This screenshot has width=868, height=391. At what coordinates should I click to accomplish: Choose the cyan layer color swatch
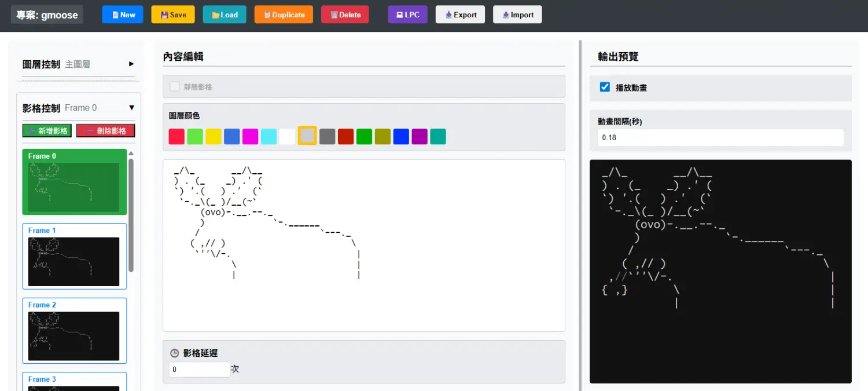click(x=269, y=137)
